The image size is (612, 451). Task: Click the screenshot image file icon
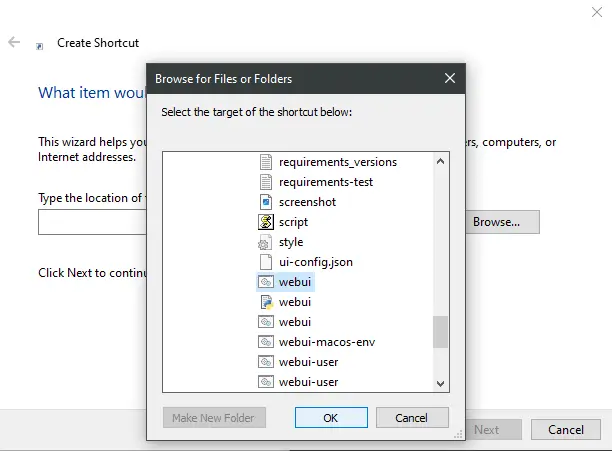coord(265,202)
